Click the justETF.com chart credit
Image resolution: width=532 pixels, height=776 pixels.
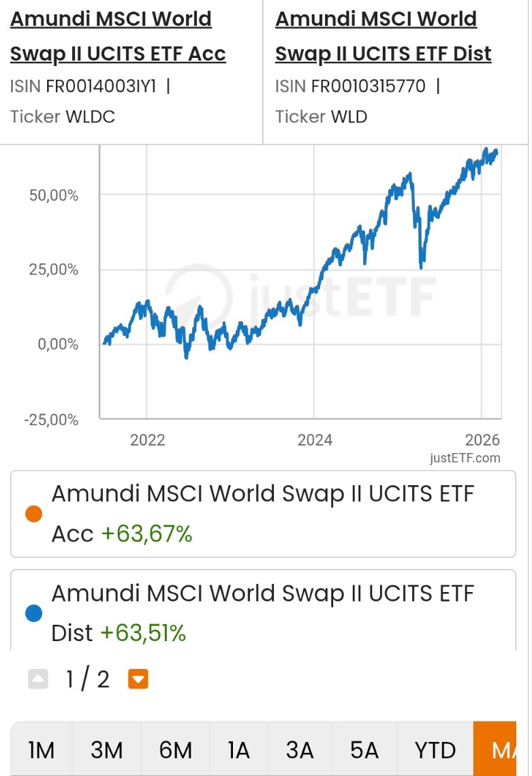tap(465, 458)
